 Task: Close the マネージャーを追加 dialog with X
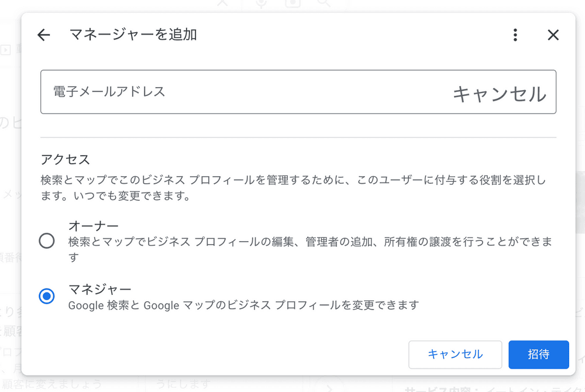click(x=553, y=35)
